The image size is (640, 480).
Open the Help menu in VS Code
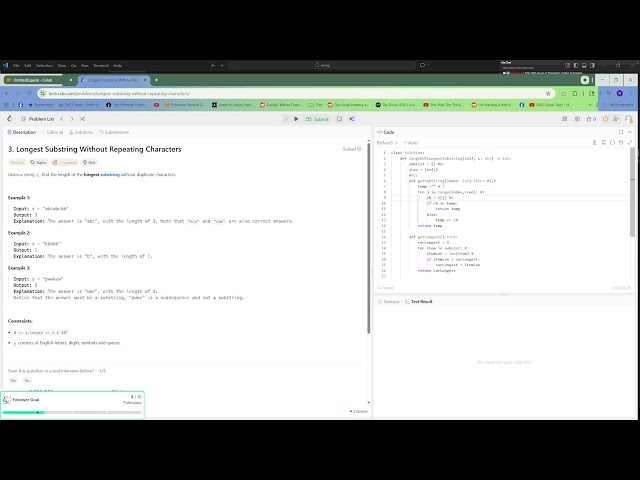pyautogui.click(x=118, y=65)
